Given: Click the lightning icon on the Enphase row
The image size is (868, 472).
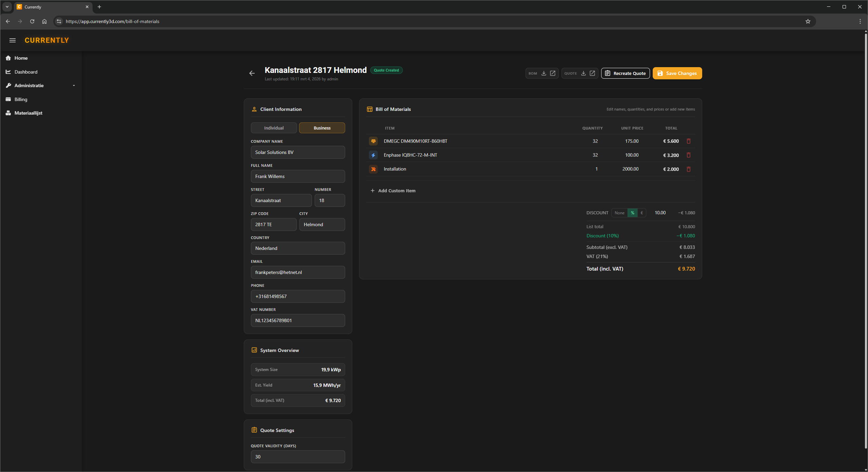Looking at the screenshot, I should (373, 155).
